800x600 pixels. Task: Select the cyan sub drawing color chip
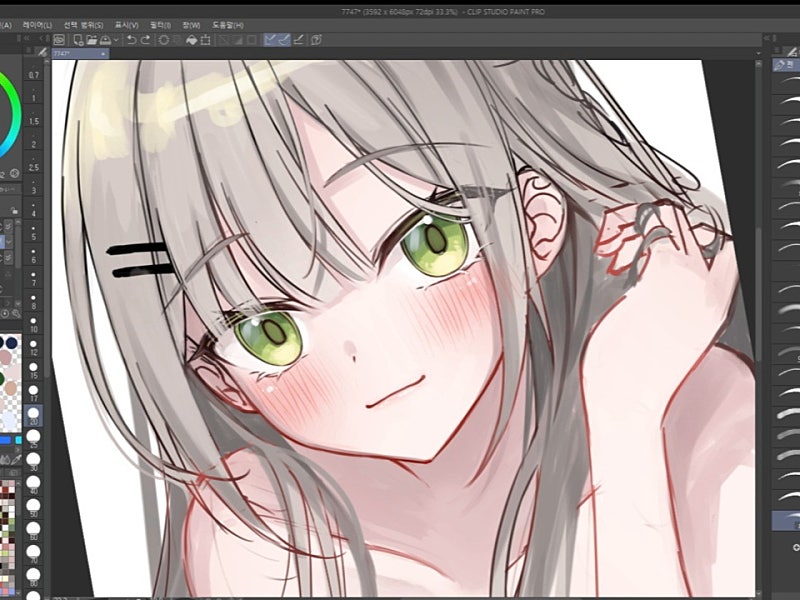[x=18, y=440]
